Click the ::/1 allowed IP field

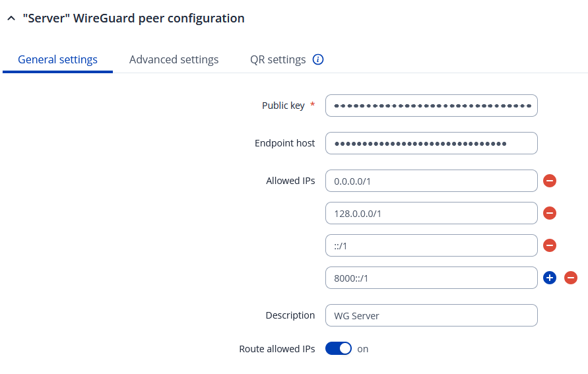point(432,245)
